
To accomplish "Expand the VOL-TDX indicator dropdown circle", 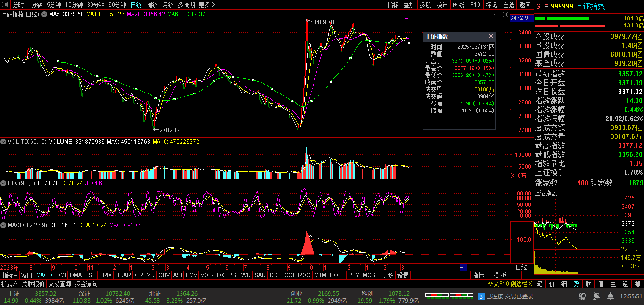I will point(3,141).
